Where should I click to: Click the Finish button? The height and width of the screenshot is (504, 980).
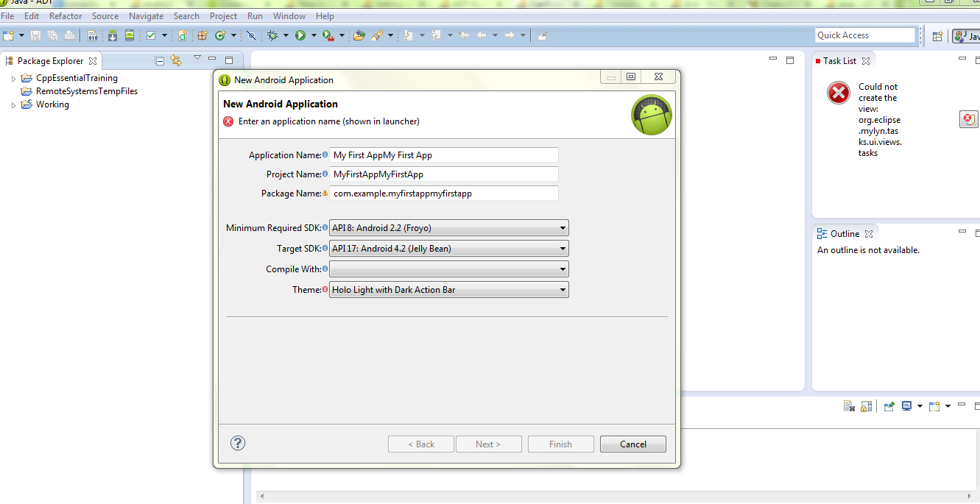560,444
